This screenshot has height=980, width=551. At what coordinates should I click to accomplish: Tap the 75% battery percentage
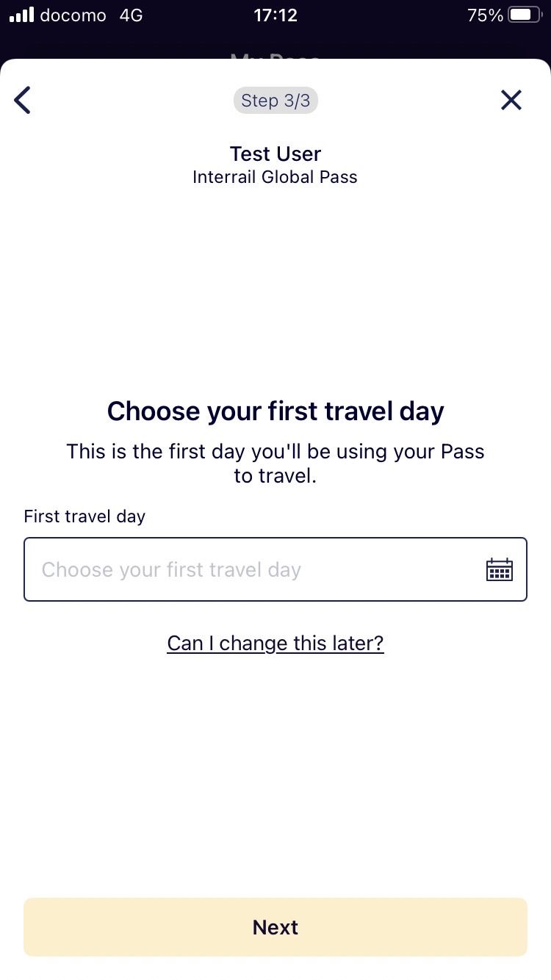[x=485, y=15]
